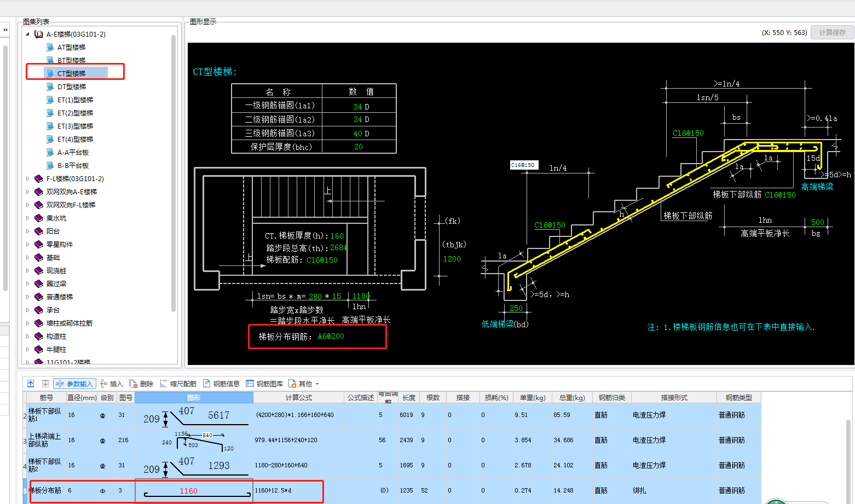The height and width of the screenshot is (504, 855).
Task: Click the 计算保存 button
Action: coord(832,32)
